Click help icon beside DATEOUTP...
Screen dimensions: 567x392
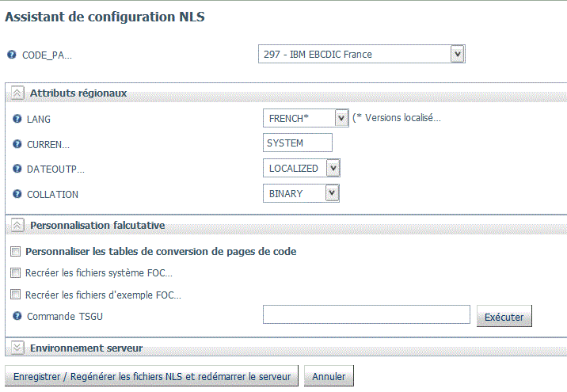(17, 169)
